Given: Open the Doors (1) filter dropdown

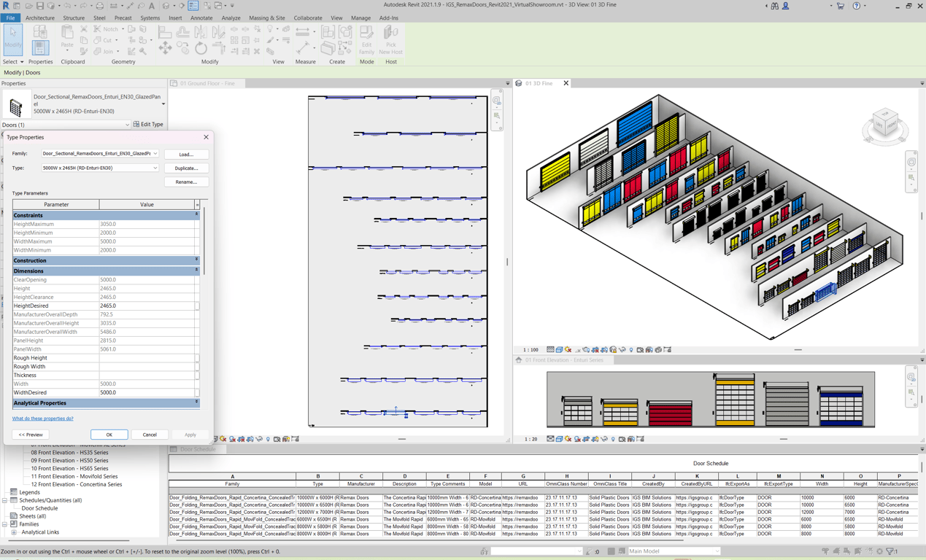Looking at the screenshot, I should (x=127, y=125).
